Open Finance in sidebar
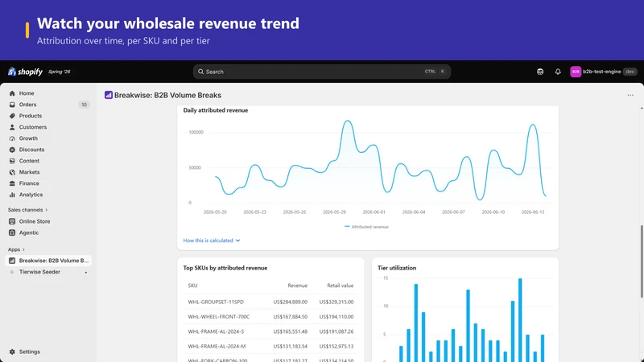The width and height of the screenshot is (644, 362). pyautogui.click(x=29, y=183)
